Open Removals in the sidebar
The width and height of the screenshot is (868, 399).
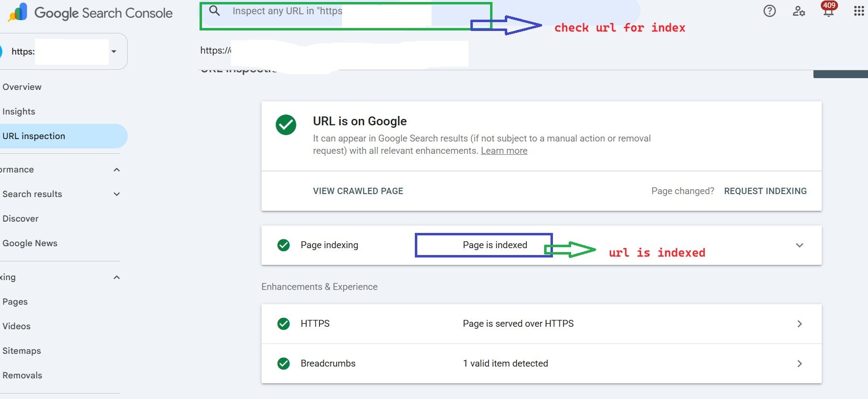click(x=23, y=375)
